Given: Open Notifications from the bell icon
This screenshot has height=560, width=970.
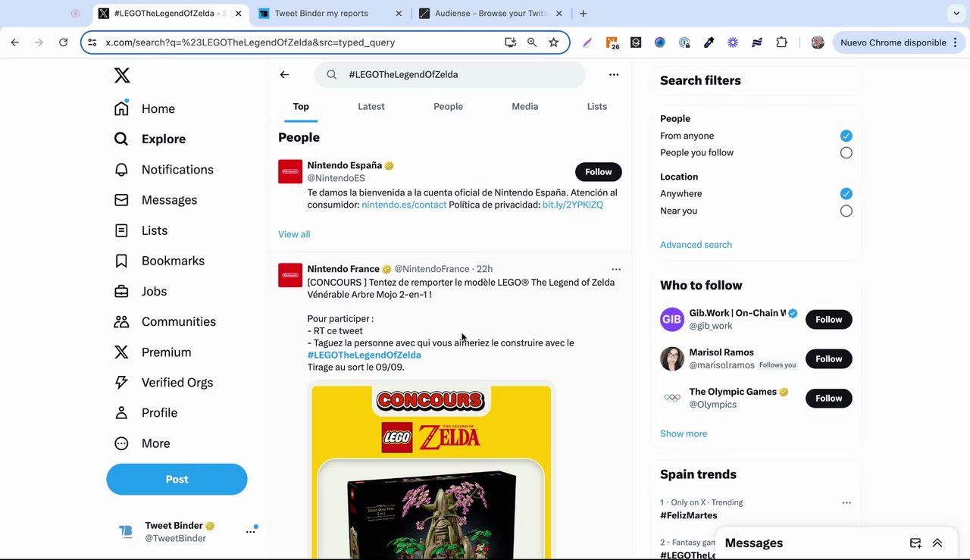Looking at the screenshot, I should [121, 170].
